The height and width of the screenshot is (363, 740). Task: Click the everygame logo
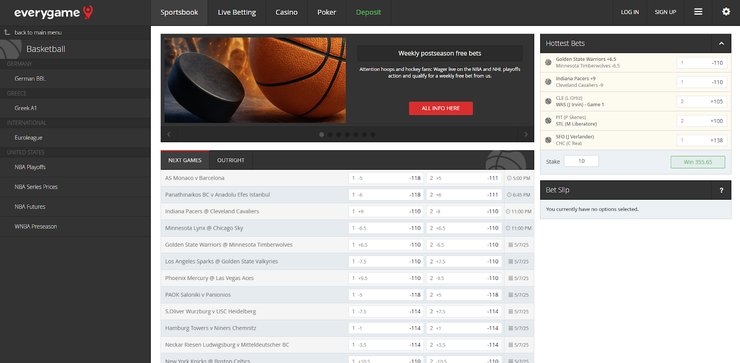(x=53, y=13)
